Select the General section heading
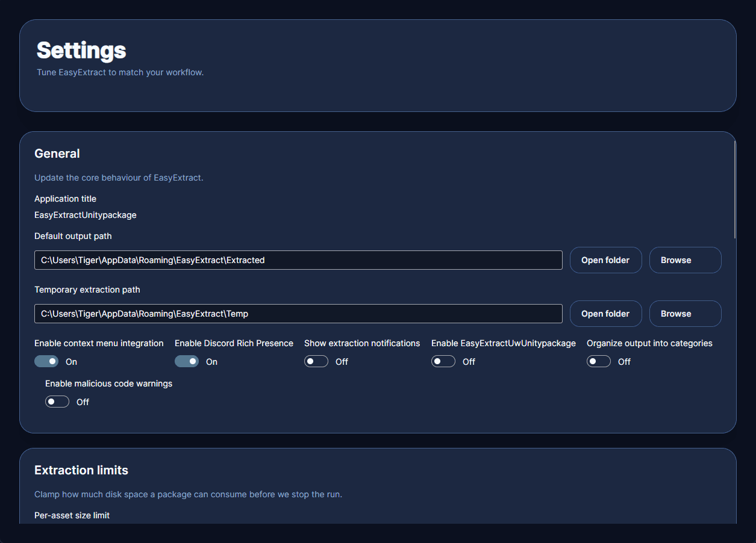Viewport: 756px width, 543px height. tap(57, 154)
